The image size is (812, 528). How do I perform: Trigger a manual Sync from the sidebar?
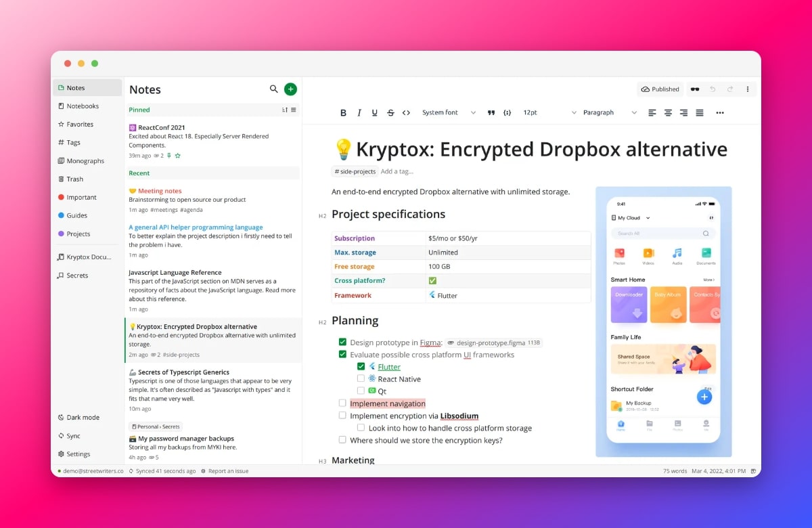pyautogui.click(x=70, y=435)
